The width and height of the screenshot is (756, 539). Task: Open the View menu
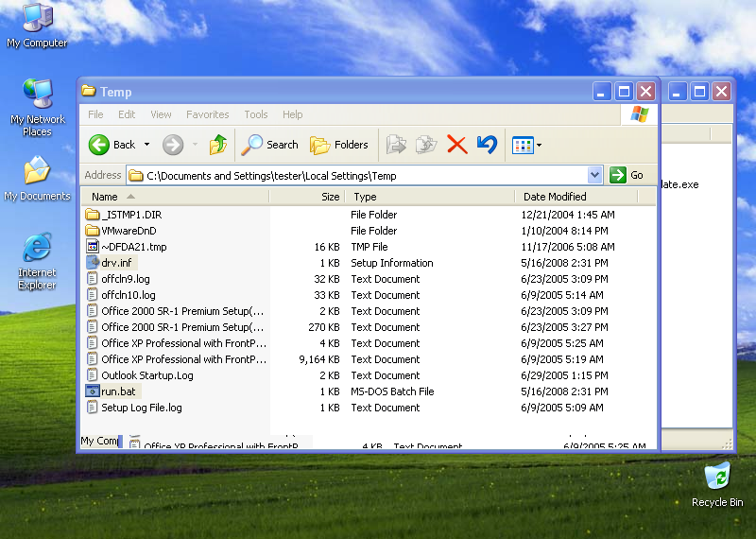click(x=161, y=114)
